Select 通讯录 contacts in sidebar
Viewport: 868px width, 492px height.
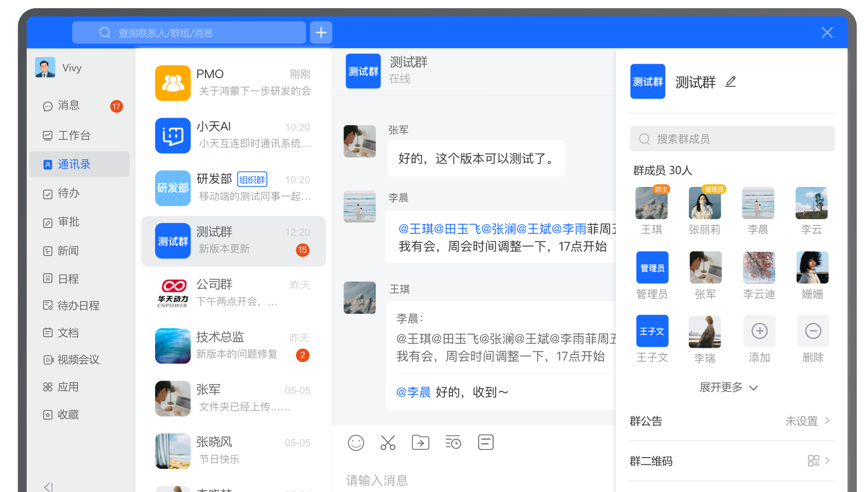80,164
